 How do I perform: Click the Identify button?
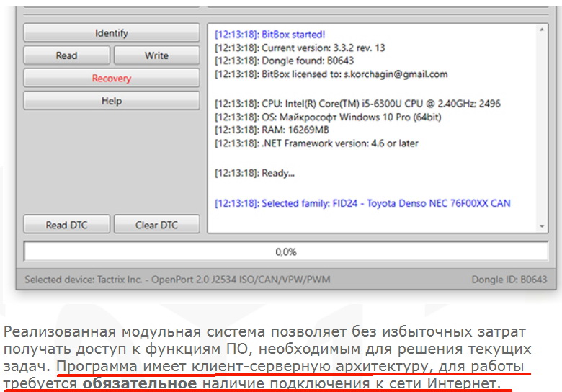pyautogui.click(x=111, y=33)
